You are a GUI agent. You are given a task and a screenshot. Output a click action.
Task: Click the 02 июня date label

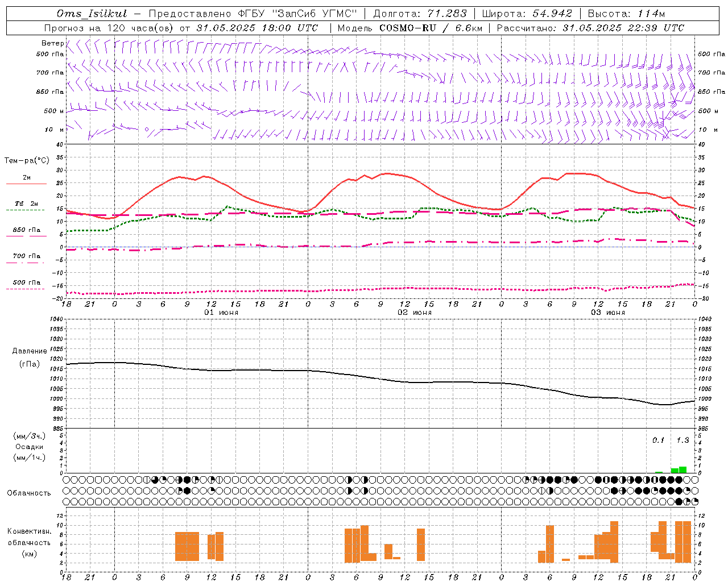click(415, 313)
